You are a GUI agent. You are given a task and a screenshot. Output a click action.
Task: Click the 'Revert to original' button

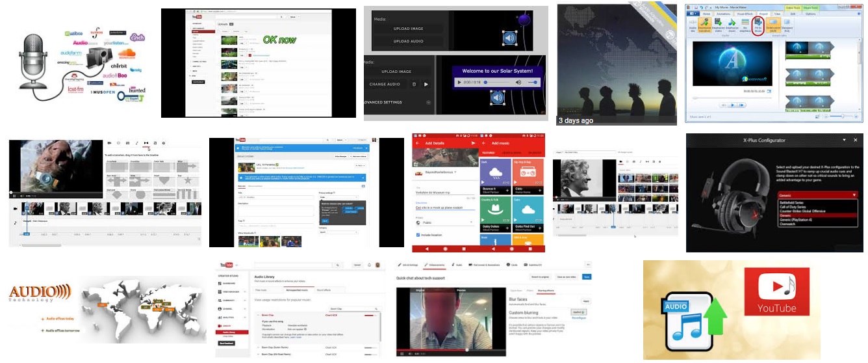pos(540,277)
